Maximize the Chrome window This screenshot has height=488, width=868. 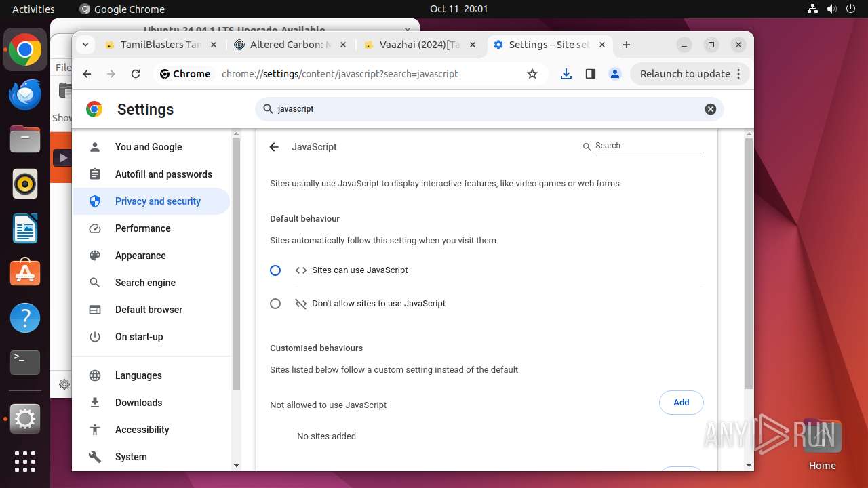click(x=711, y=45)
